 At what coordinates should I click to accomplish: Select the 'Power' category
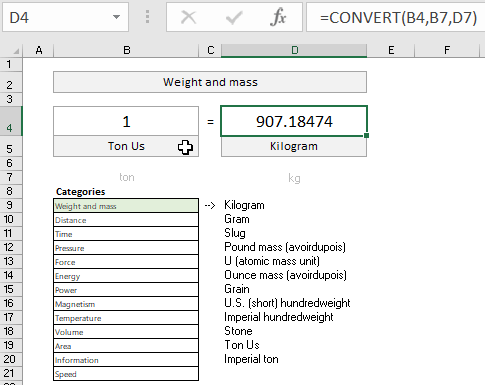pyautogui.click(x=126, y=290)
